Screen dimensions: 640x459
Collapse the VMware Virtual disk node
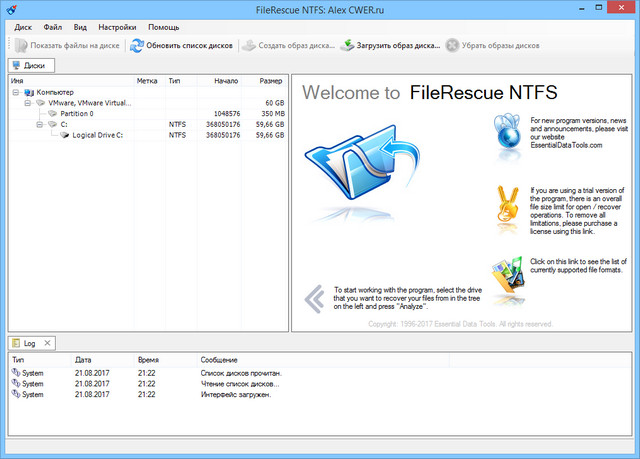pos(28,103)
